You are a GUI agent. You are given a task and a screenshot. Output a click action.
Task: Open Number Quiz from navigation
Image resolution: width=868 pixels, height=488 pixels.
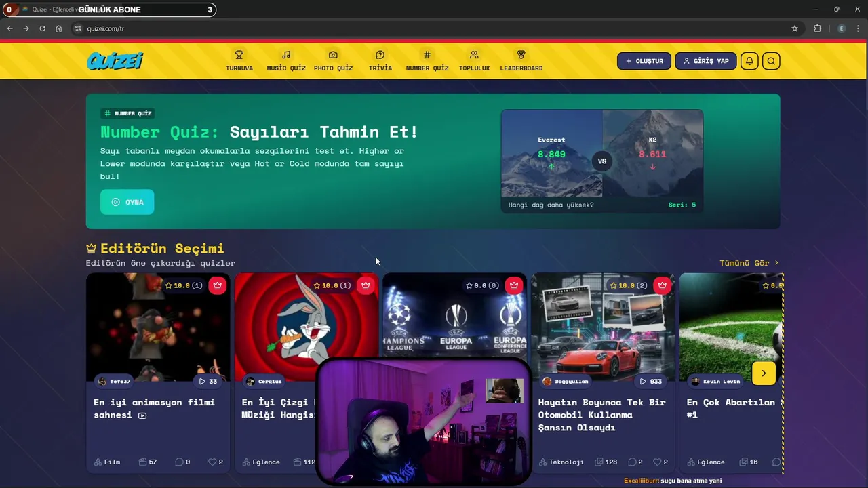pos(427,61)
